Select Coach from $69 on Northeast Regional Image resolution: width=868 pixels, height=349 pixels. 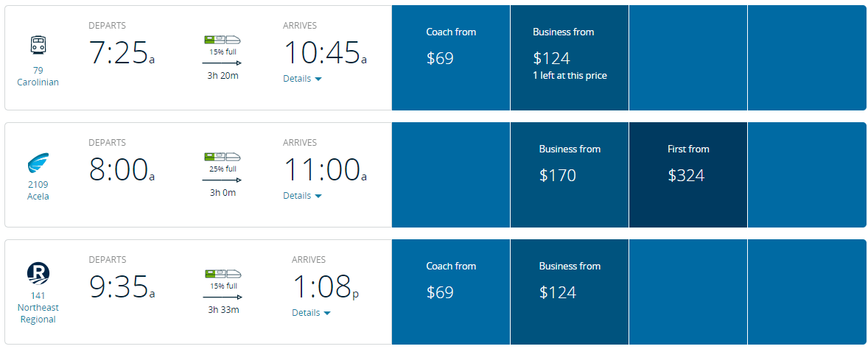click(451, 292)
